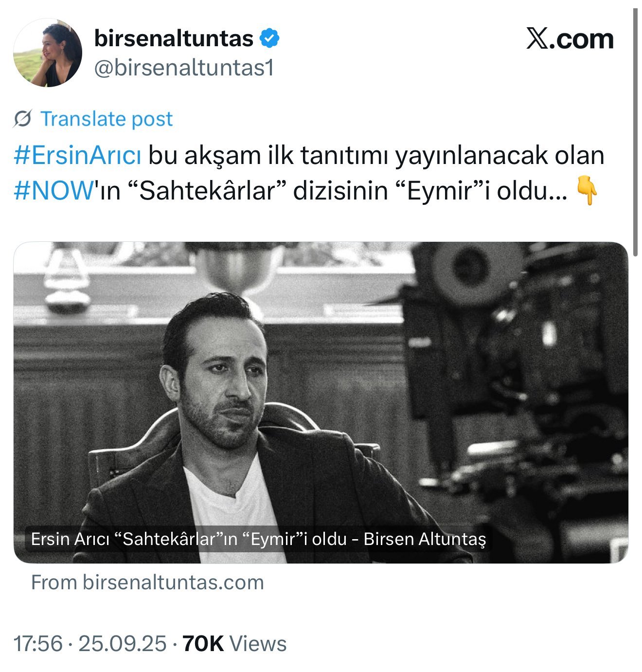Open the @birsenaltuntas1 handle
This screenshot has width=642, height=672.
click(184, 68)
